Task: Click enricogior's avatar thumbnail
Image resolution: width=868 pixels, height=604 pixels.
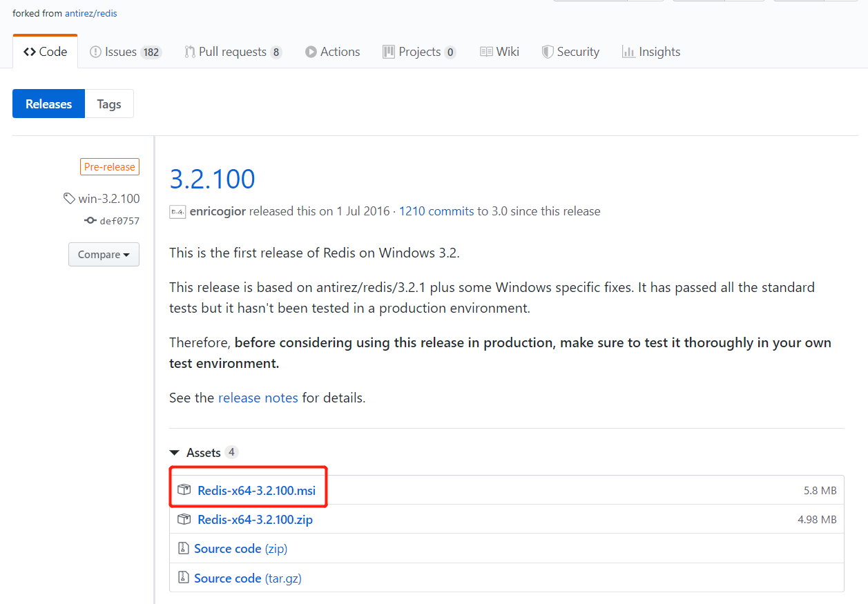Action: (177, 212)
